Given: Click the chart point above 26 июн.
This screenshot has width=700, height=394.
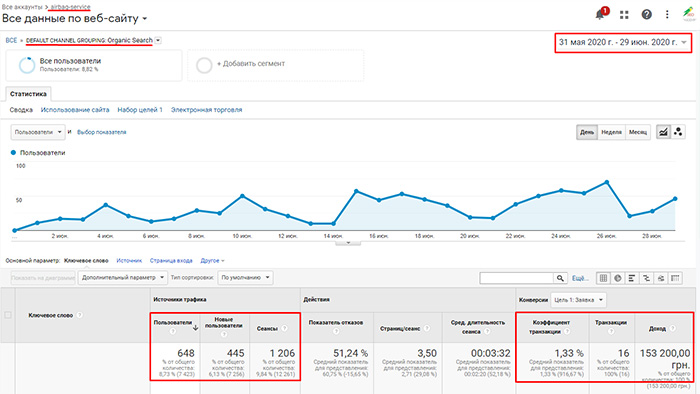Looking at the screenshot, I should (607, 182).
